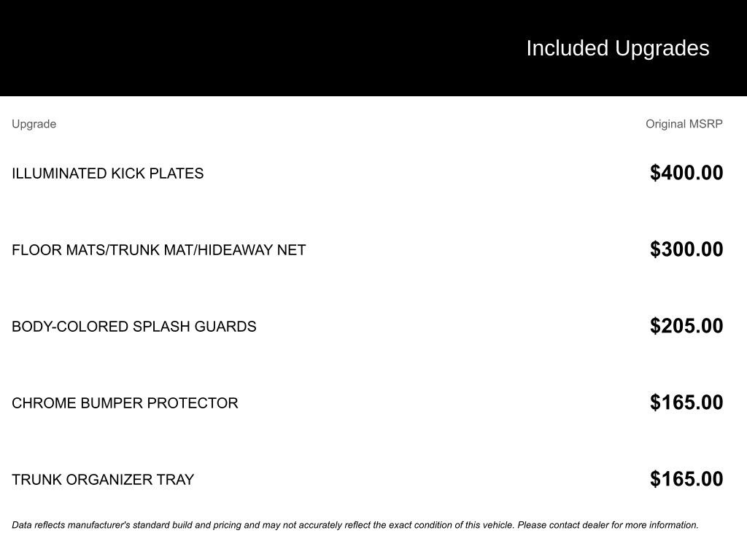Click the word 'Upgrades' in the title
Screen dimensions: 747x560
[662, 48]
